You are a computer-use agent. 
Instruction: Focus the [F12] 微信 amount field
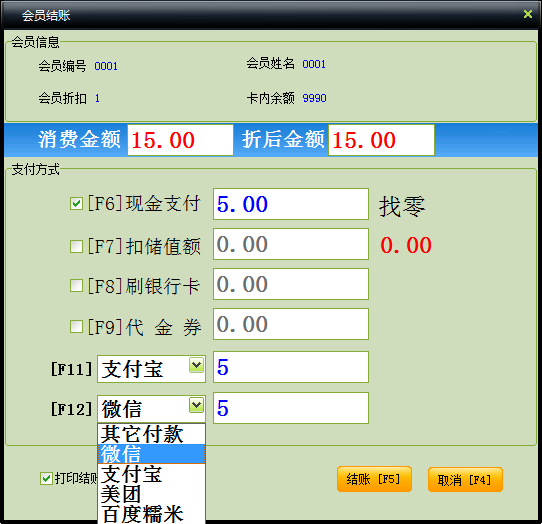pos(291,408)
